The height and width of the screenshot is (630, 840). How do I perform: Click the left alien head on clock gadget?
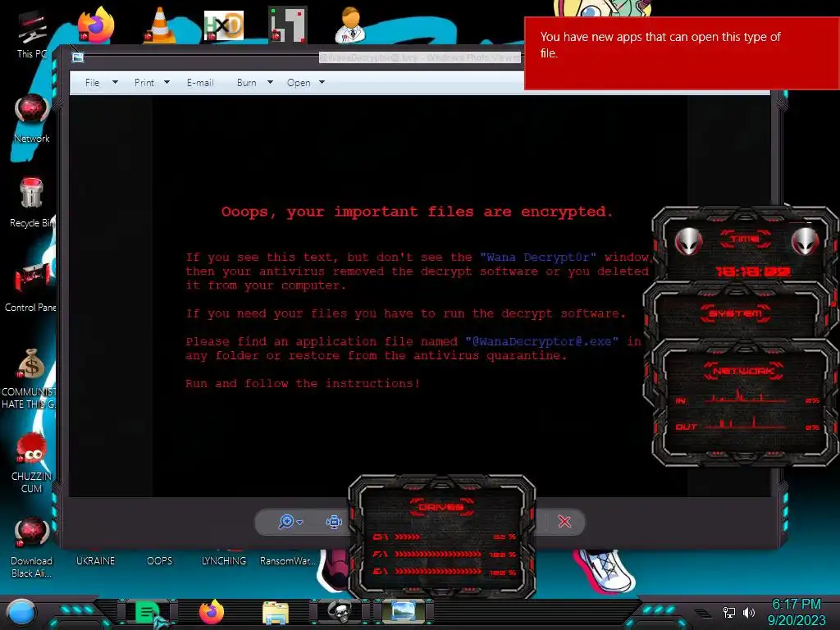pos(688,240)
